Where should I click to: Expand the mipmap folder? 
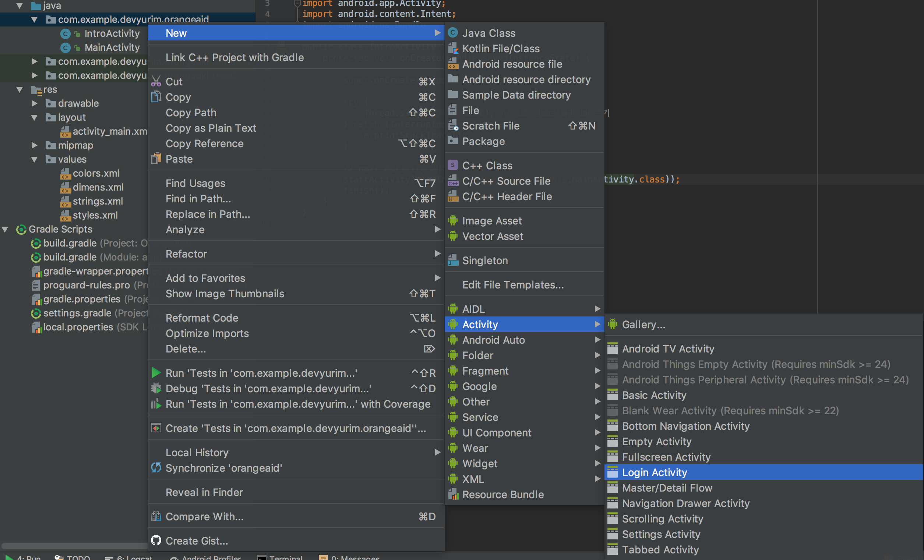[34, 145]
